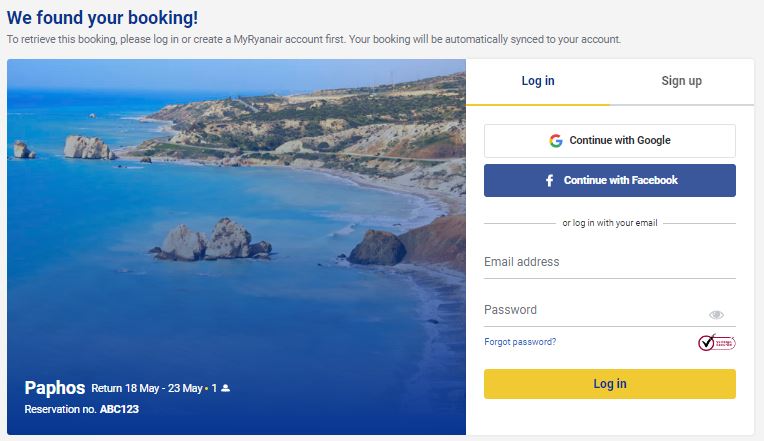Screen dimensions: 764x441
Task: Click reservation number ABC123
Action: [119, 409]
